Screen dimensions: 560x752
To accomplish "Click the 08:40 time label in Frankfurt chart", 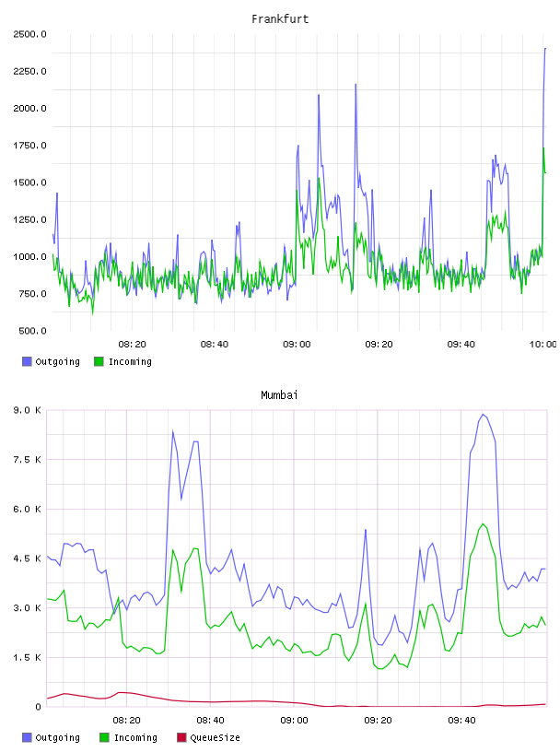I will 215,345.
